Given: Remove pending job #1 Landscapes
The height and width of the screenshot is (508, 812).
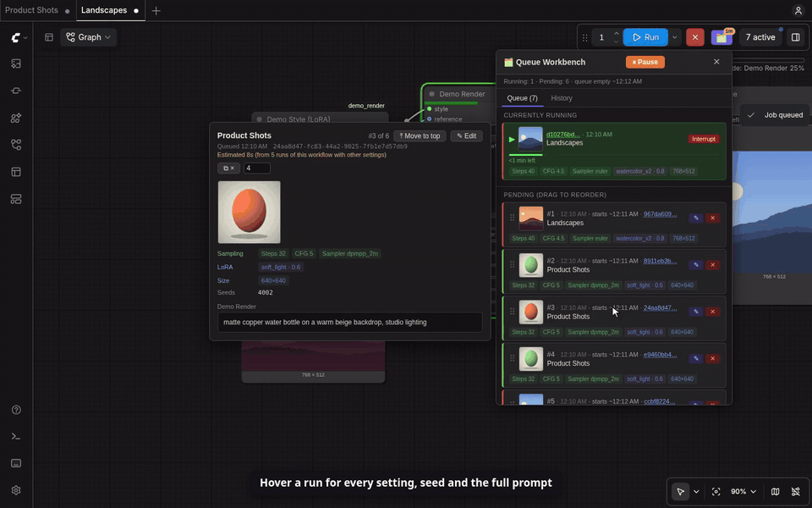Looking at the screenshot, I should click(712, 218).
